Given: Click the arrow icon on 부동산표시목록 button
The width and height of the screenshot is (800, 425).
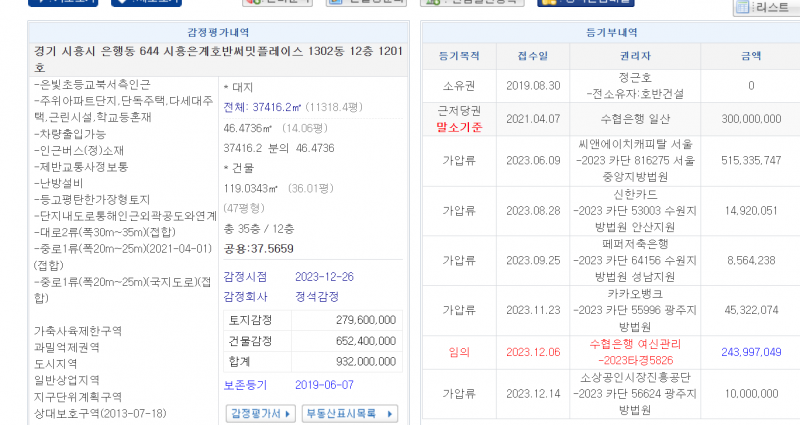Looking at the screenshot, I should click(389, 413).
